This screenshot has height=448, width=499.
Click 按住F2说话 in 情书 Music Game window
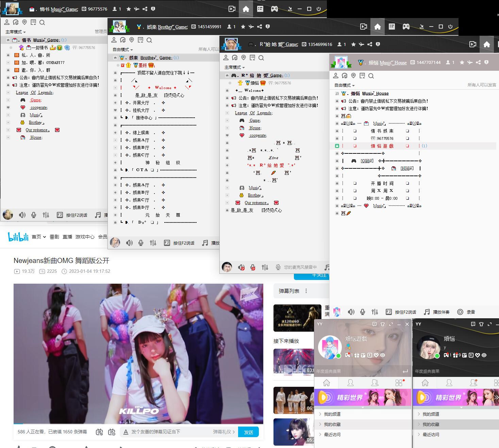(72, 215)
